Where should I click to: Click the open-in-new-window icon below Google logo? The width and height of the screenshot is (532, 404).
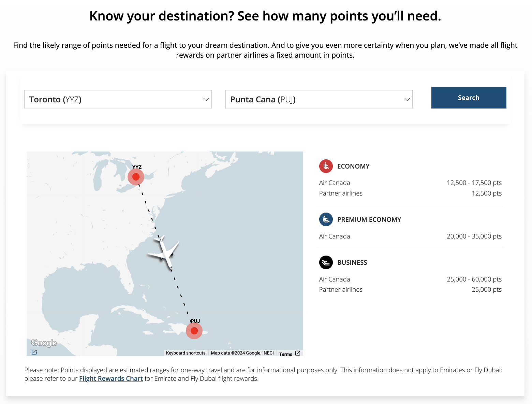point(34,352)
